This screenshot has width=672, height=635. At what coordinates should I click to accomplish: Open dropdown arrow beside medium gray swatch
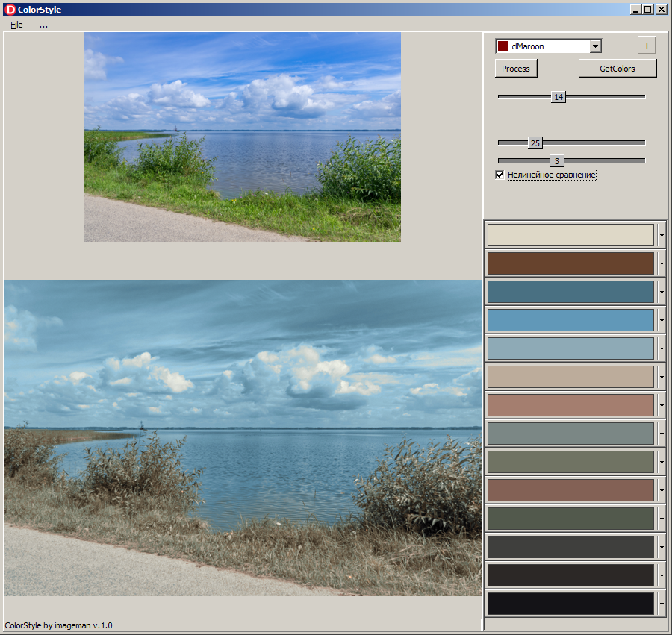click(x=662, y=434)
